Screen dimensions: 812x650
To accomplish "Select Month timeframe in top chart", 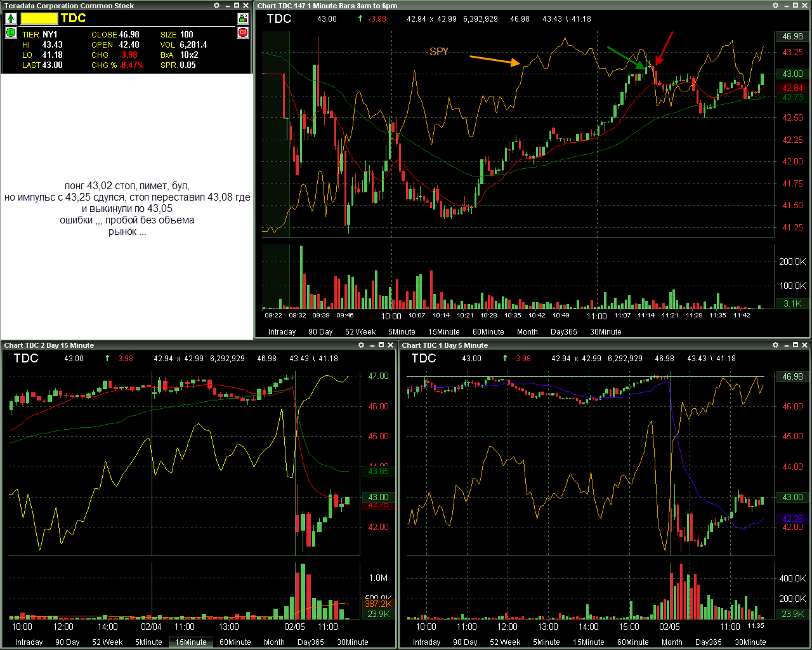I will tap(527, 332).
